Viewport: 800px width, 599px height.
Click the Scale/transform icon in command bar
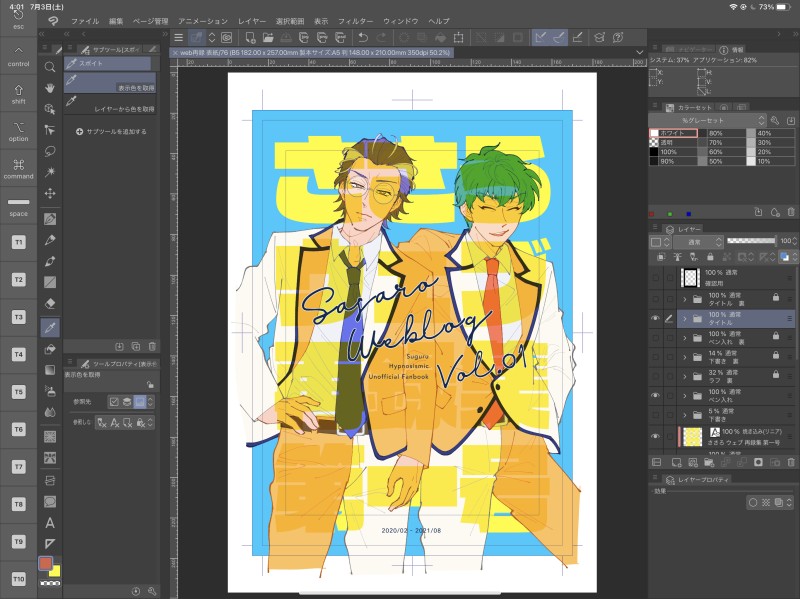(x=459, y=37)
